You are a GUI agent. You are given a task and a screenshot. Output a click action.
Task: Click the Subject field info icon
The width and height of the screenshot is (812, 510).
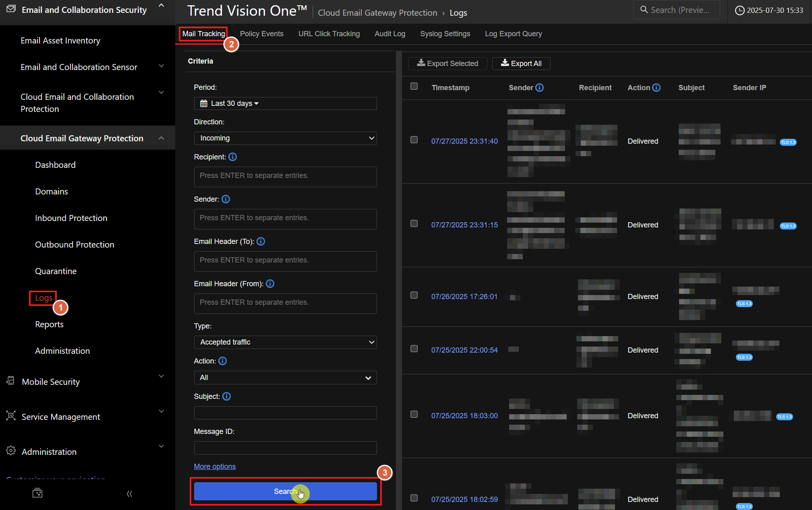coord(227,396)
